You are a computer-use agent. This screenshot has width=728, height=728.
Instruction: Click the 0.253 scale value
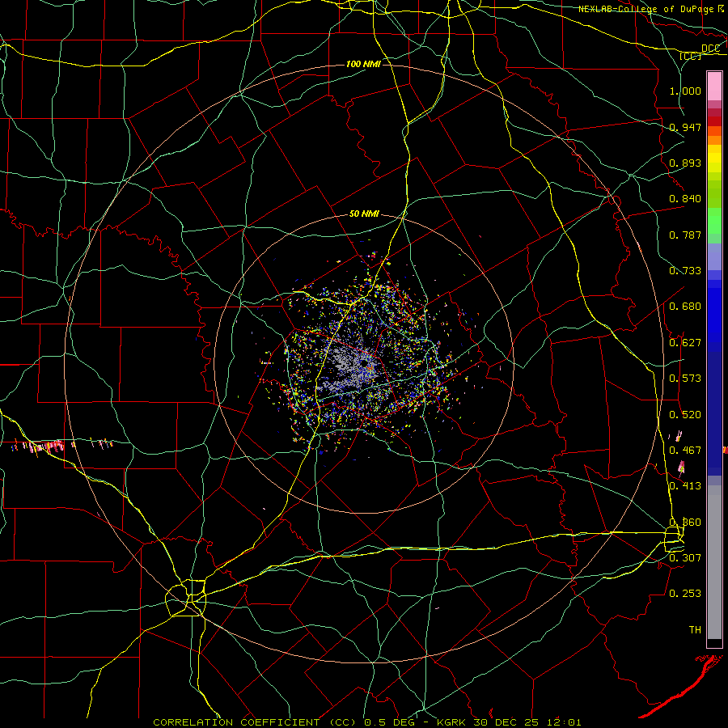pos(685,594)
